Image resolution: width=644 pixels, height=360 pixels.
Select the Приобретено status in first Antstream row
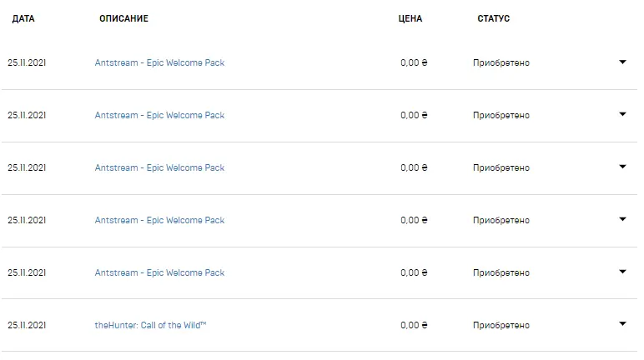[501, 63]
